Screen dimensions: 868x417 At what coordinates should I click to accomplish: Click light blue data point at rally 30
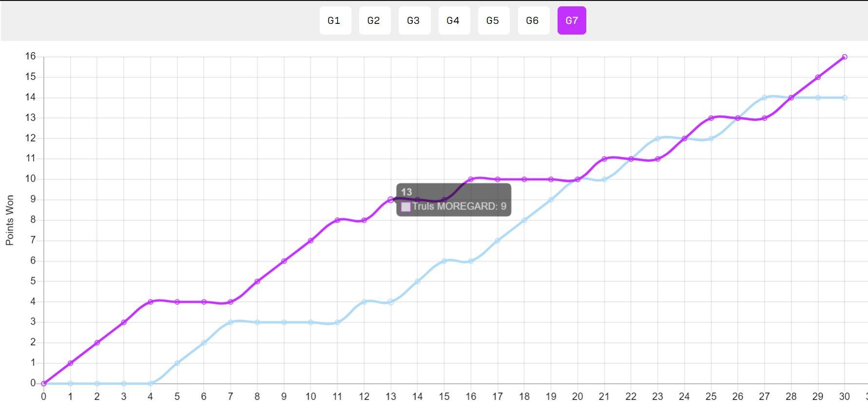click(x=845, y=98)
